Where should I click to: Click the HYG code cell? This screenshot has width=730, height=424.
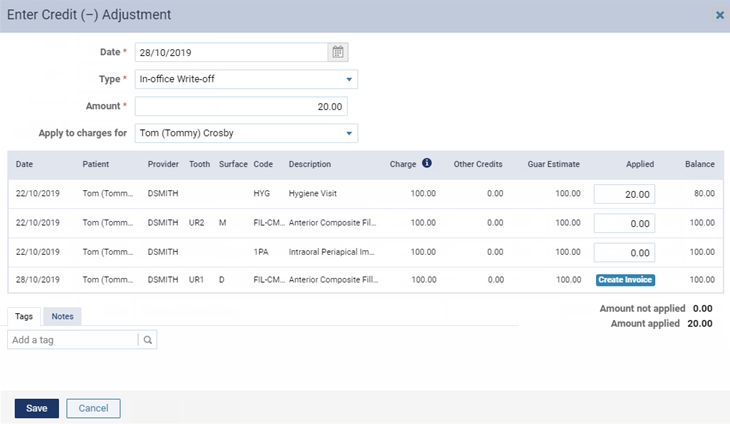262,193
